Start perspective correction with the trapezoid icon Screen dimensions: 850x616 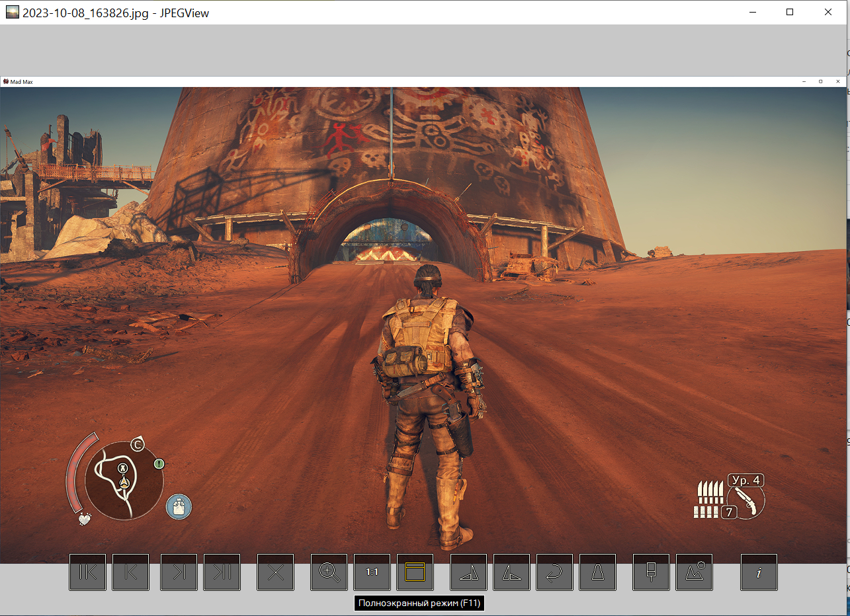pos(597,572)
